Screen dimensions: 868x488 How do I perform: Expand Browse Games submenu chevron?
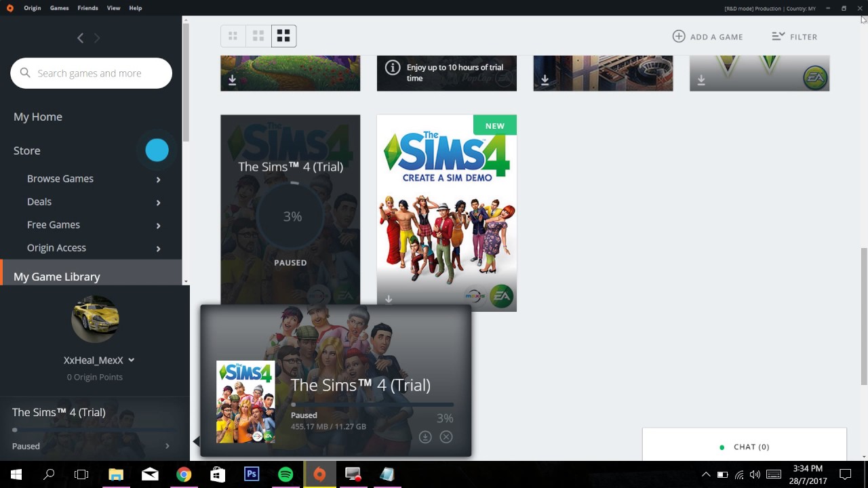point(158,180)
